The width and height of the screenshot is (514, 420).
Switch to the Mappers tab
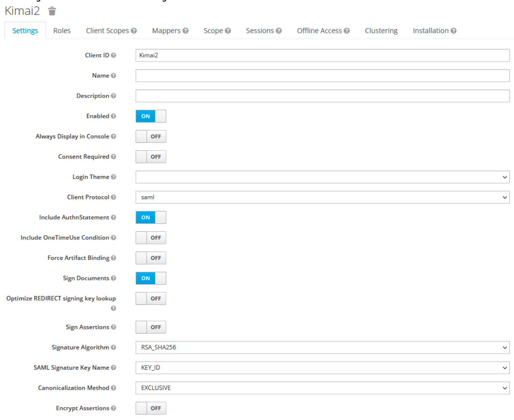(166, 31)
